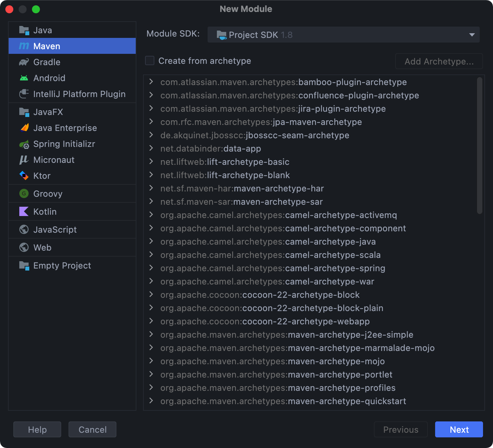Image resolution: width=493 pixels, height=448 pixels.
Task: Expand bamboo-plugin-archetype entry
Action: point(151,82)
